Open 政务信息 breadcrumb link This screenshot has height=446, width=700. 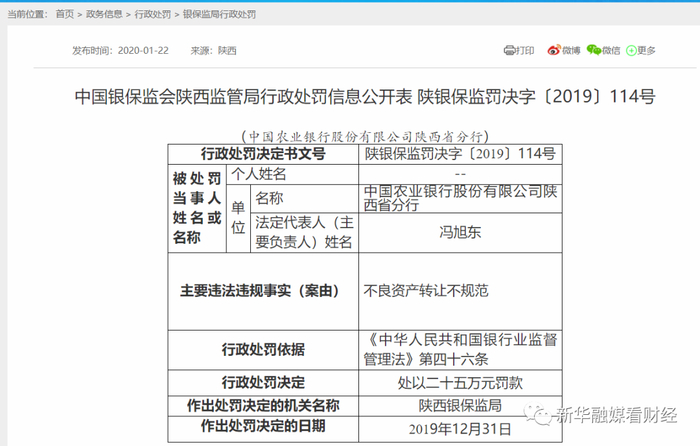(104, 14)
